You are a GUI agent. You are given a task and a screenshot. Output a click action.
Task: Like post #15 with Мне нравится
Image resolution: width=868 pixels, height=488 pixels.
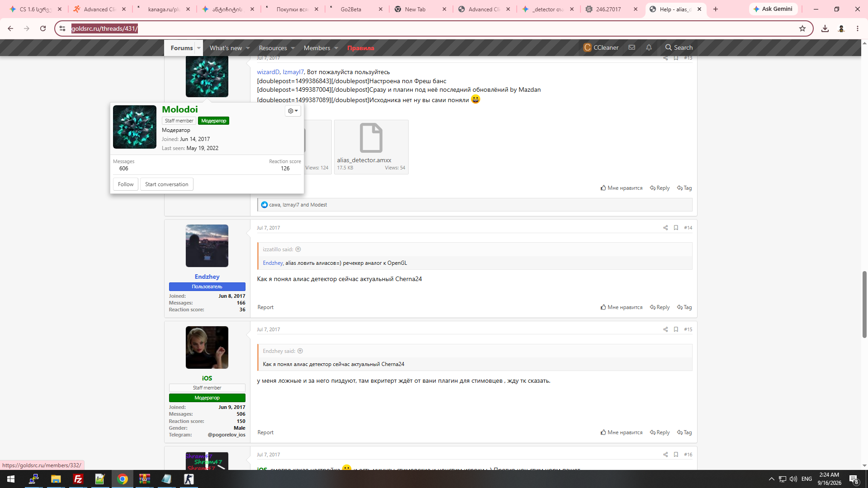(622, 432)
